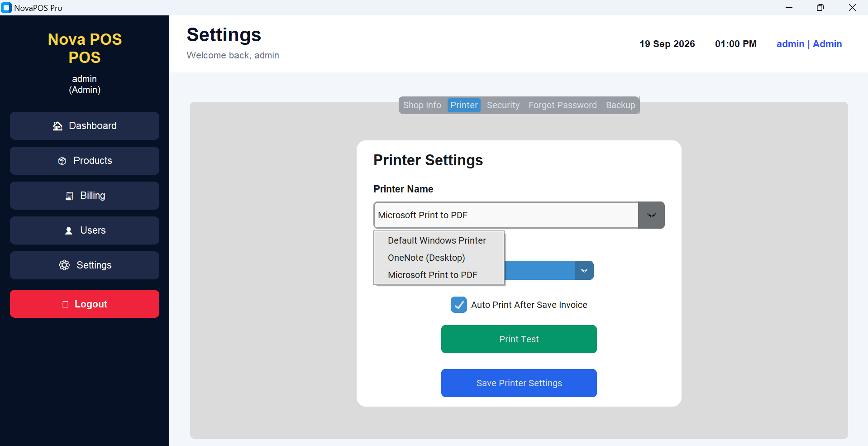868x446 pixels.
Task: Click the Nova POS POS logo title
Action: 85,48
